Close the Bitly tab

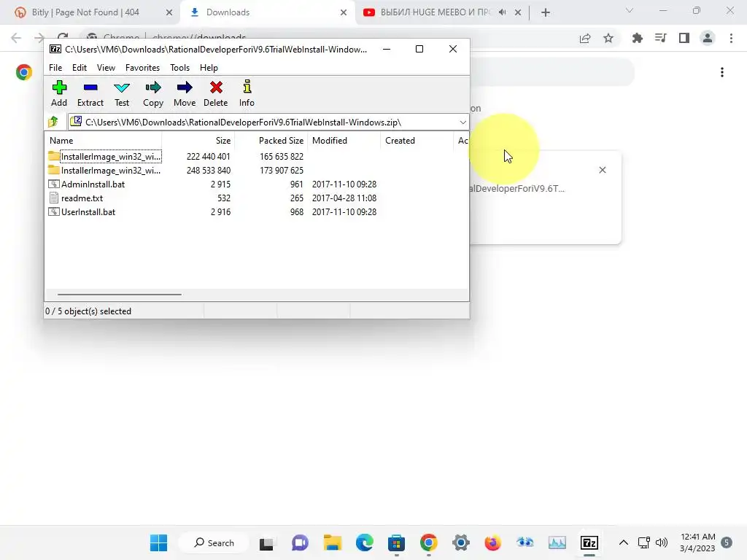tap(169, 12)
